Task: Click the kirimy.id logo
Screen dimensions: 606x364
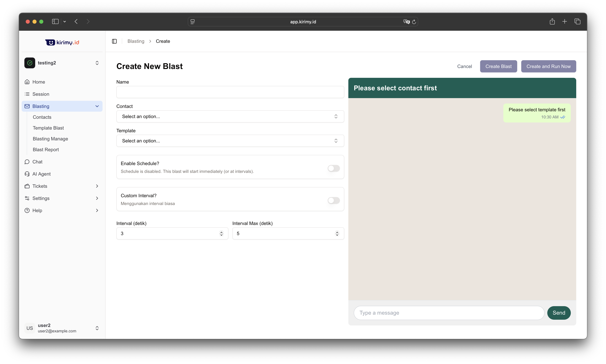Action: point(62,42)
